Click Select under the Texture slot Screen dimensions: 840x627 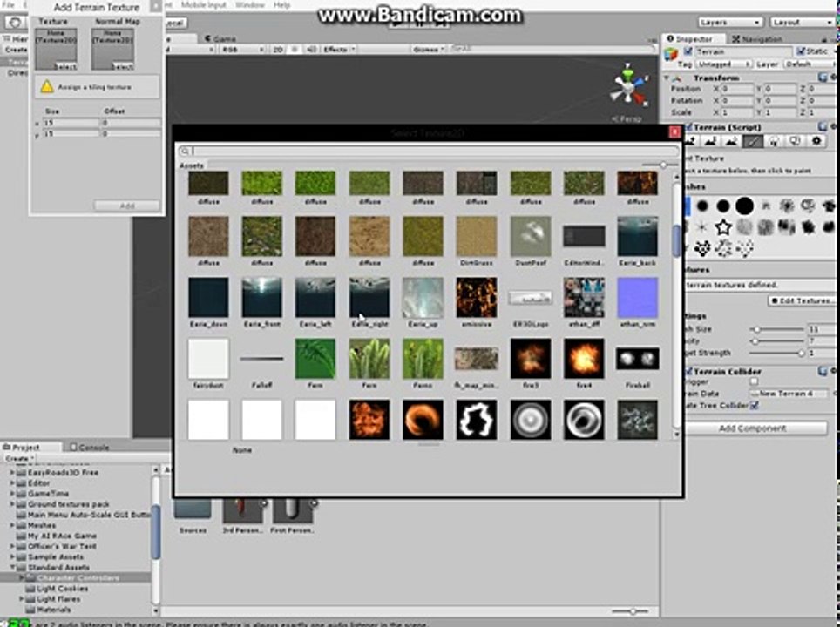click(65, 66)
